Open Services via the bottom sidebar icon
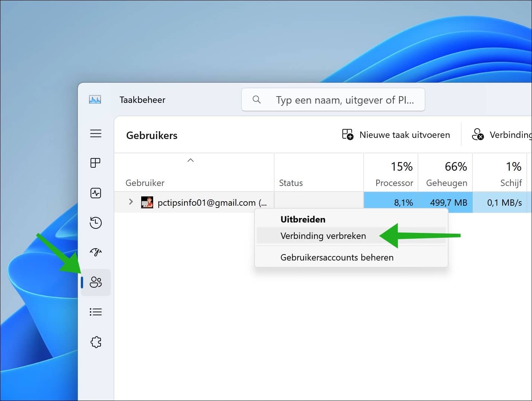532x401 pixels. 96,342
